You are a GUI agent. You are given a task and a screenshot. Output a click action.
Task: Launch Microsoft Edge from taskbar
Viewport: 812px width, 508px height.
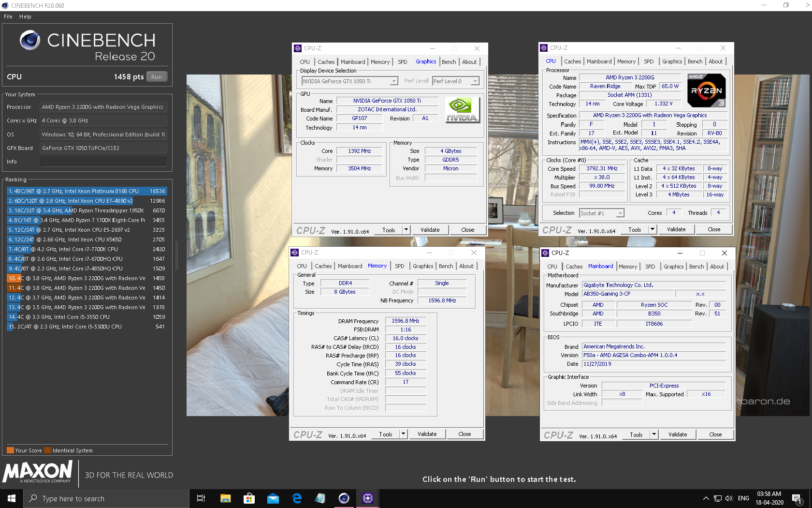click(297, 498)
